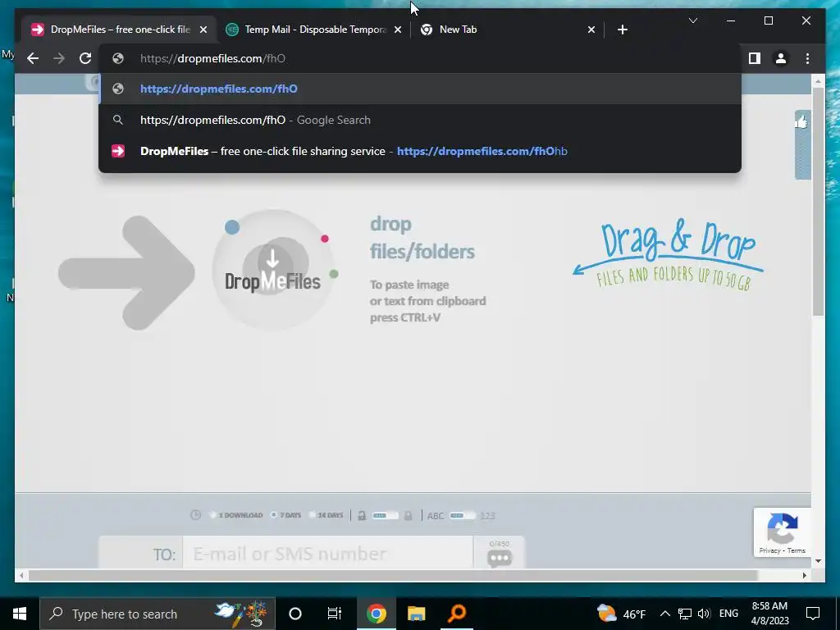Click the message bubble icon

[500, 558]
